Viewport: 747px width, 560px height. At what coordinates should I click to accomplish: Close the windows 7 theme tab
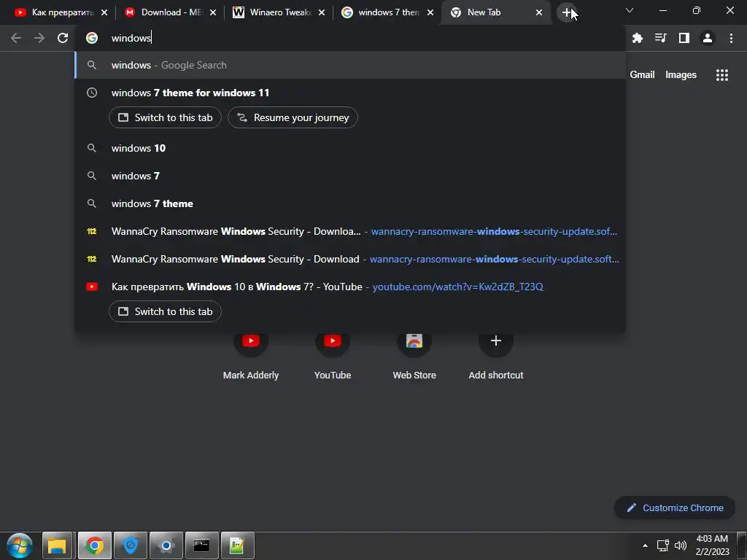[x=430, y=12]
